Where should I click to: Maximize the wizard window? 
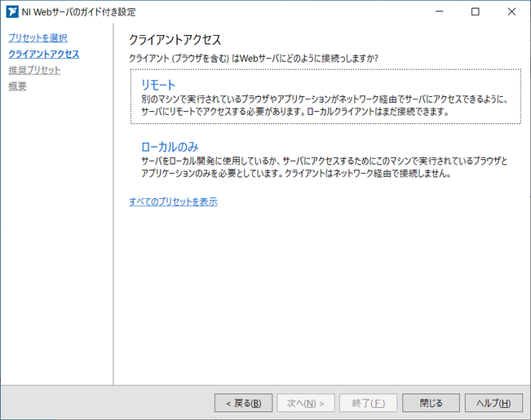click(476, 12)
